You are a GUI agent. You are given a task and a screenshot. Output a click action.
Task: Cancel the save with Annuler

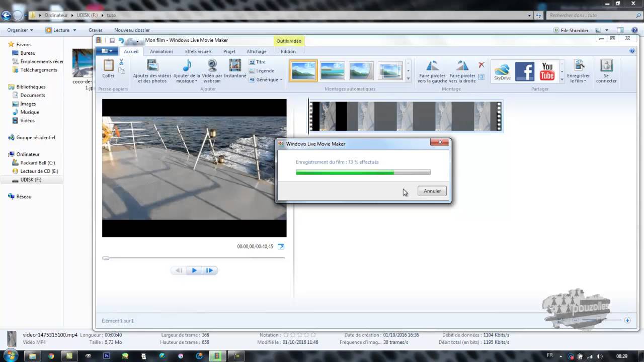[432, 191]
